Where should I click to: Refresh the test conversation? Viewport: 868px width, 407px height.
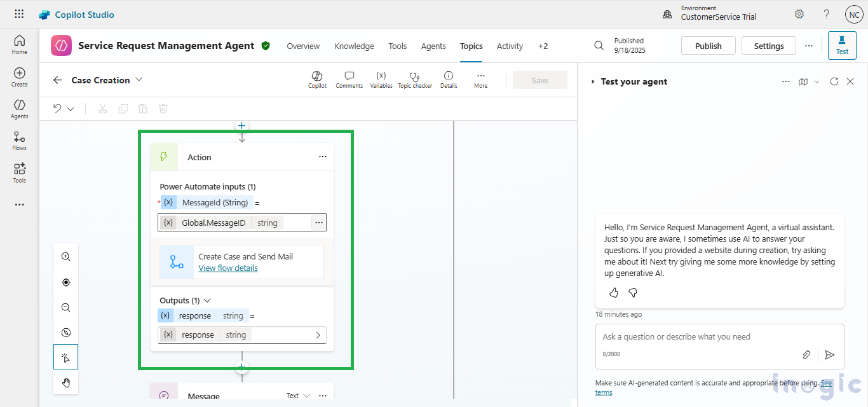[x=834, y=81]
